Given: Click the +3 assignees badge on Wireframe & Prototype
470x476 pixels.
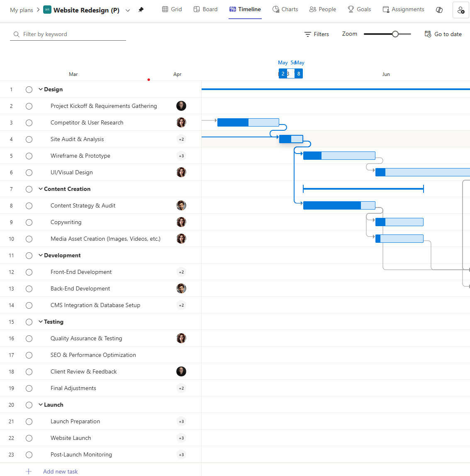Looking at the screenshot, I should coord(181,156).
